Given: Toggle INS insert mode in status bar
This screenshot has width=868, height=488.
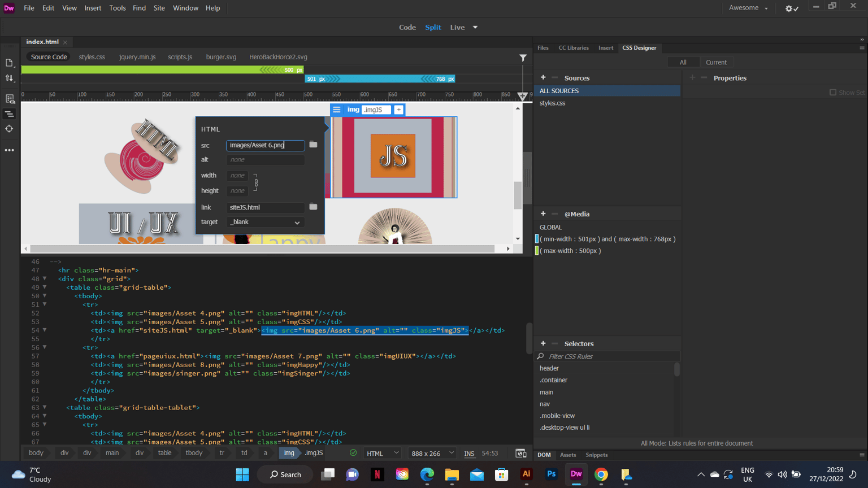Looking at the screenshot, I should tap(469, 453).
